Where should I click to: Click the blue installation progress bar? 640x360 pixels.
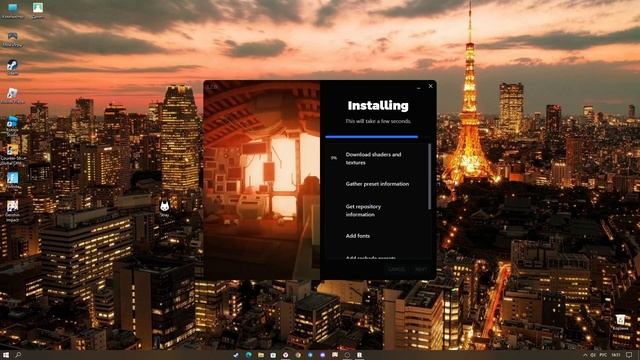371,137
